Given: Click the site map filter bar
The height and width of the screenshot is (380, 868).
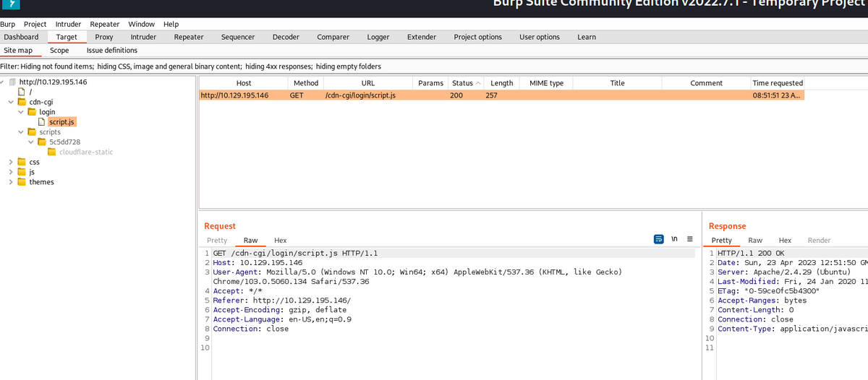Looking at the screenshot, I should 434,66.
